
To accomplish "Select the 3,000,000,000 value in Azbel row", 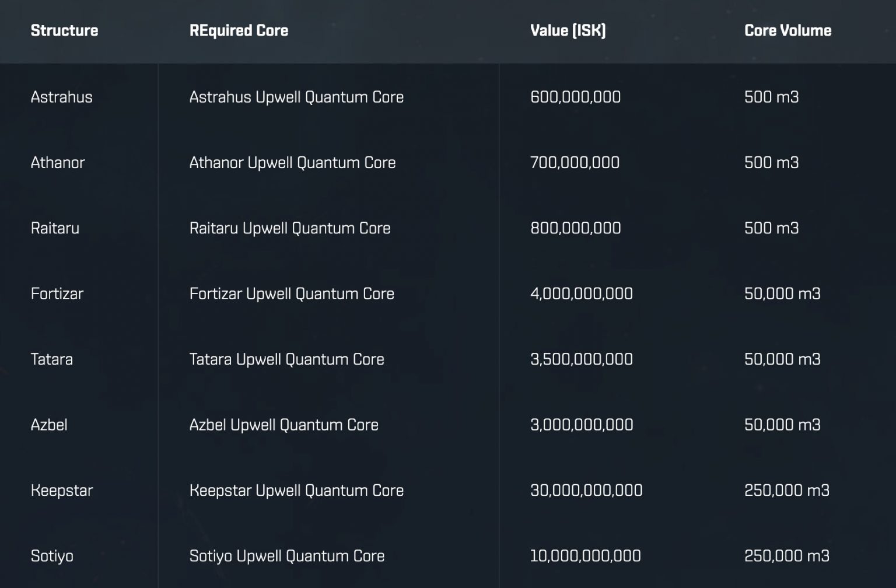I will click(582, 425).
